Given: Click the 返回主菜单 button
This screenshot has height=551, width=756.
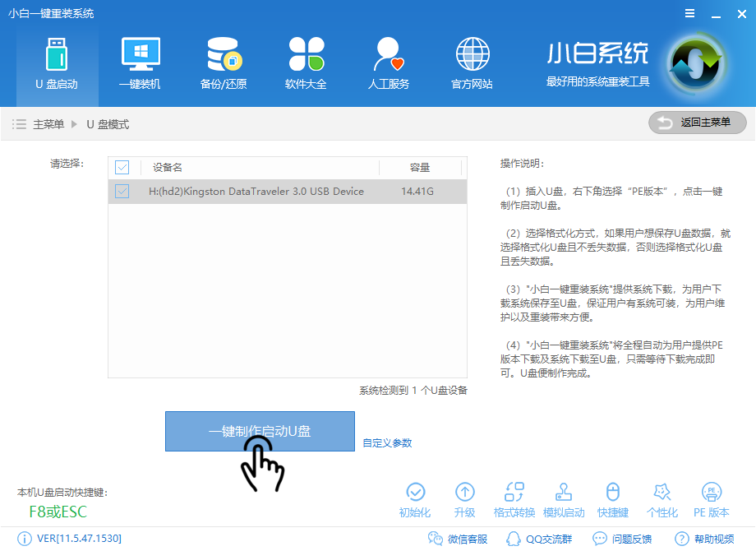Looking at the screenshot, I should click(697, 123).
